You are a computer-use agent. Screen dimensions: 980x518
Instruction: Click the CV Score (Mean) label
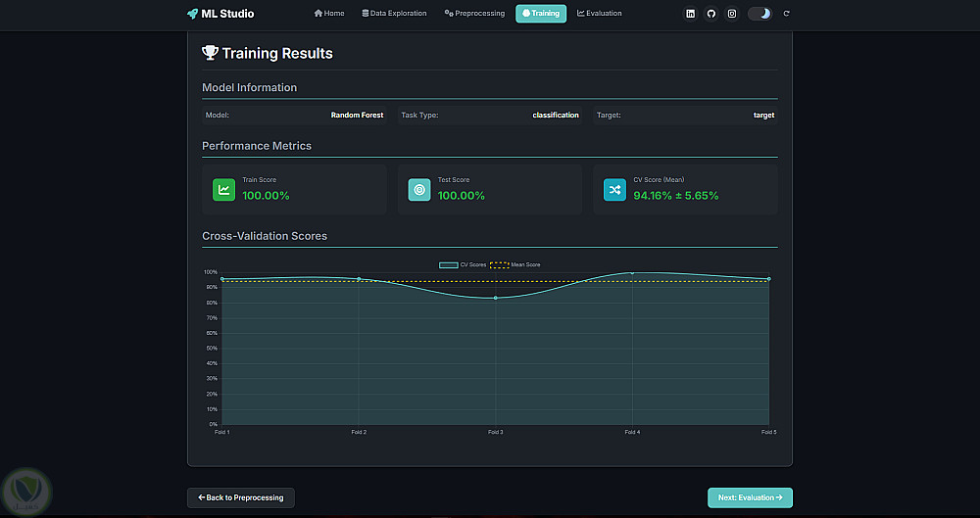[659, 180]
